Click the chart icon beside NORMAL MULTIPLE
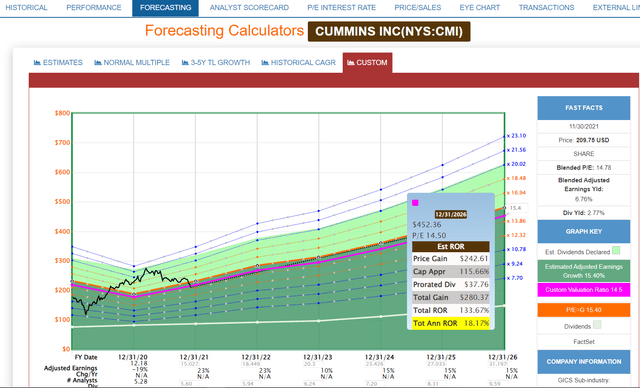640x388 pixels. [x=98, y=62]
